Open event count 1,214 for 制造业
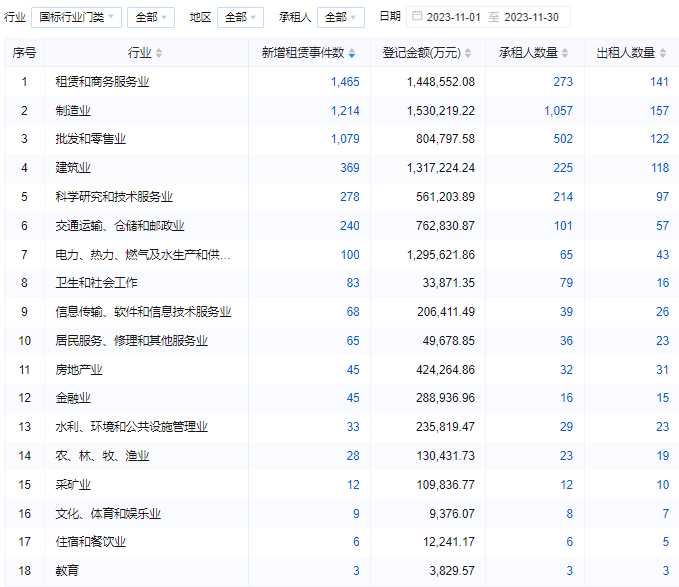The image size is (679, 587). [x=345, y=111]
